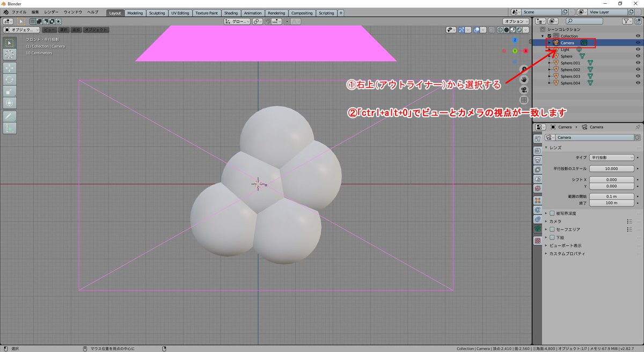Viewport: 644px width, 352px height.
Task: Open the Tool properties tab
Action: 537,138
